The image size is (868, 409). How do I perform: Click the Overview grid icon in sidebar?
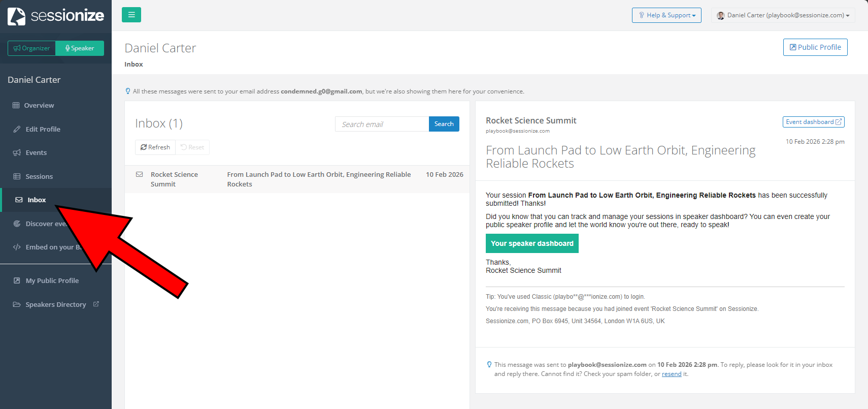(16, 105)
